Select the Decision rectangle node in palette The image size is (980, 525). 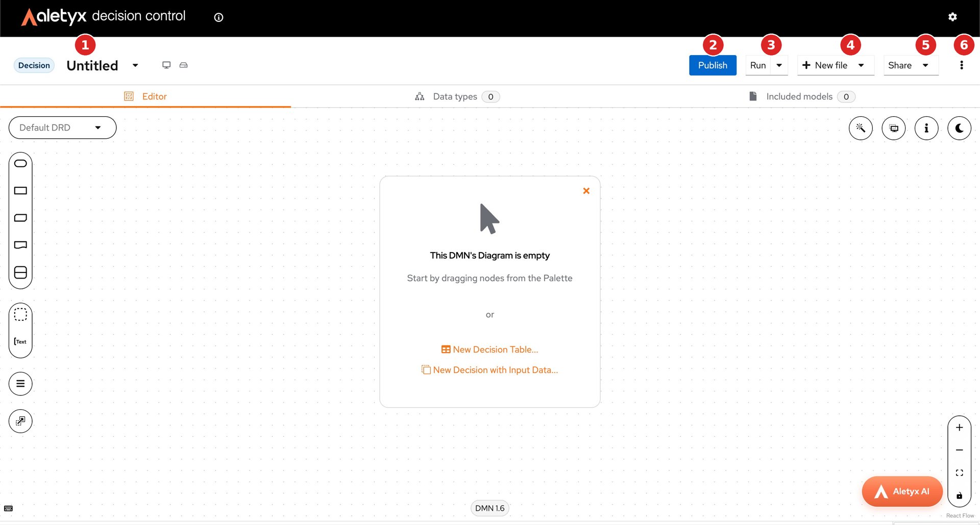click(x=20, y=190)
